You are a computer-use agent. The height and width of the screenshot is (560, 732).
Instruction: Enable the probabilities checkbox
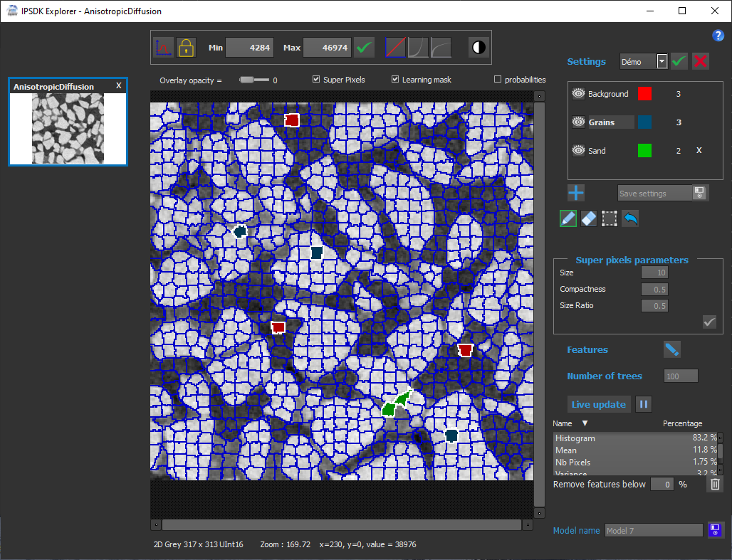pos(499,79)
